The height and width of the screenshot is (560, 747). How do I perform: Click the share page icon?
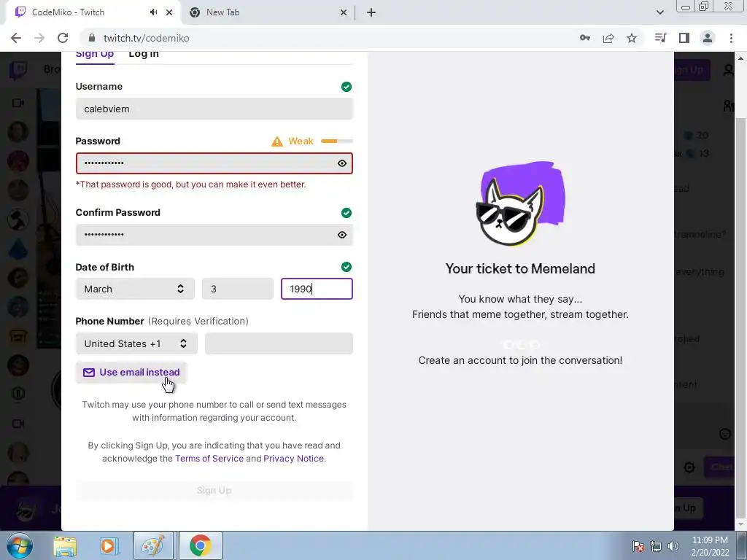608,38
